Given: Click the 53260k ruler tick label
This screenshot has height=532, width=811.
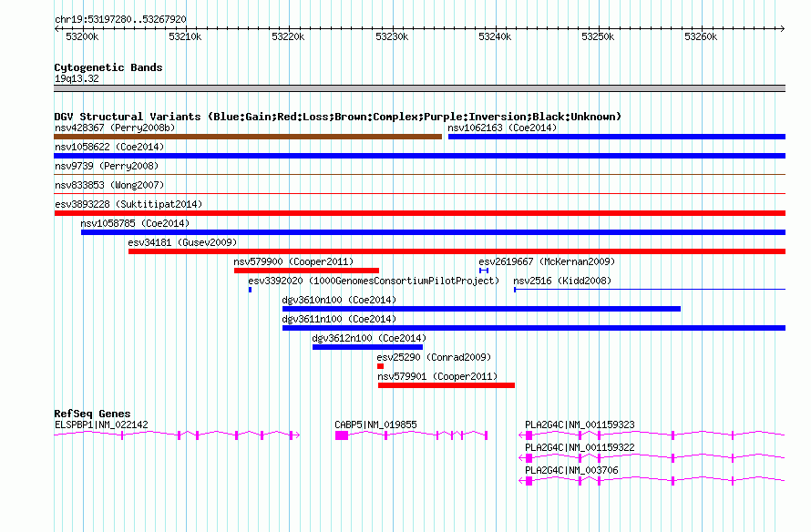Looking at the screenshot, I should coord(701,36).
